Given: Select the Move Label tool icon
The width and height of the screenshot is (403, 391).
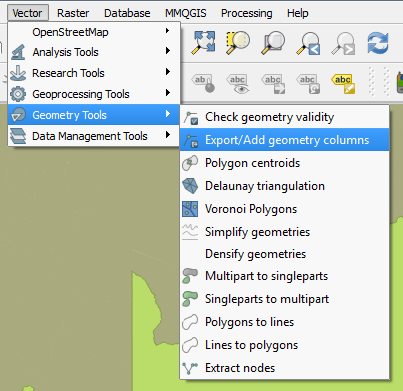Looking at the screenshot, I should 273,84.
